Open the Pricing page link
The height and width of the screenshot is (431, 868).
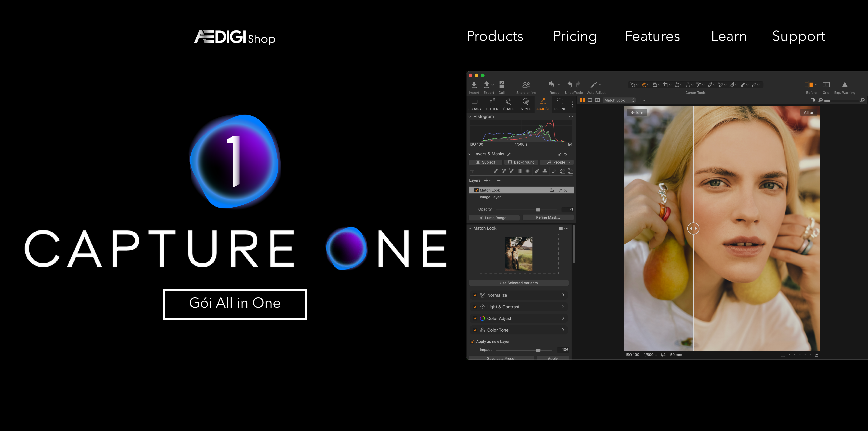[574, 36]
